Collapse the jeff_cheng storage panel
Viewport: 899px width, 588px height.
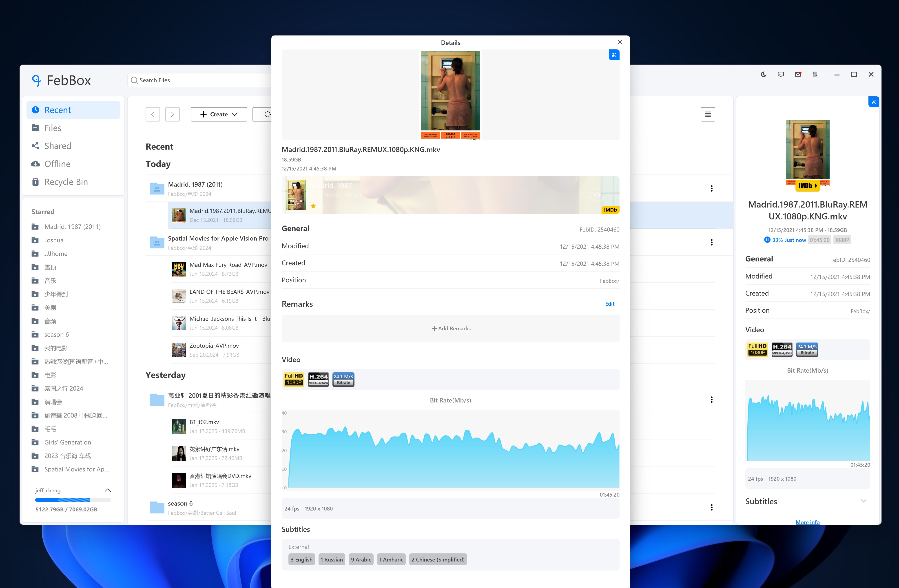tap(108, 490)
